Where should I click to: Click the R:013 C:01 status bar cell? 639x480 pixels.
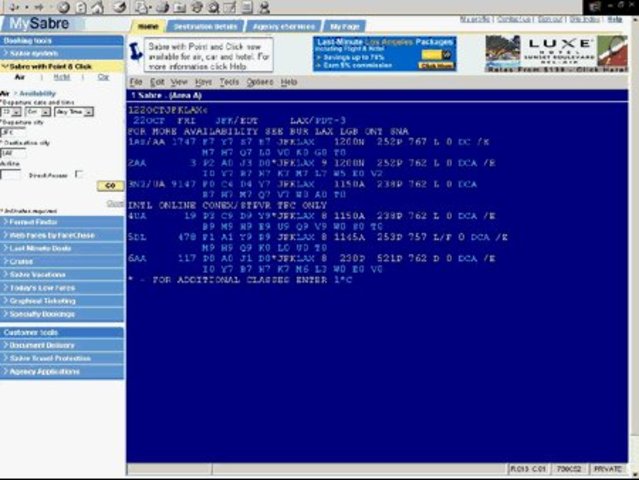pyautogui.click(x=528, y=469)
